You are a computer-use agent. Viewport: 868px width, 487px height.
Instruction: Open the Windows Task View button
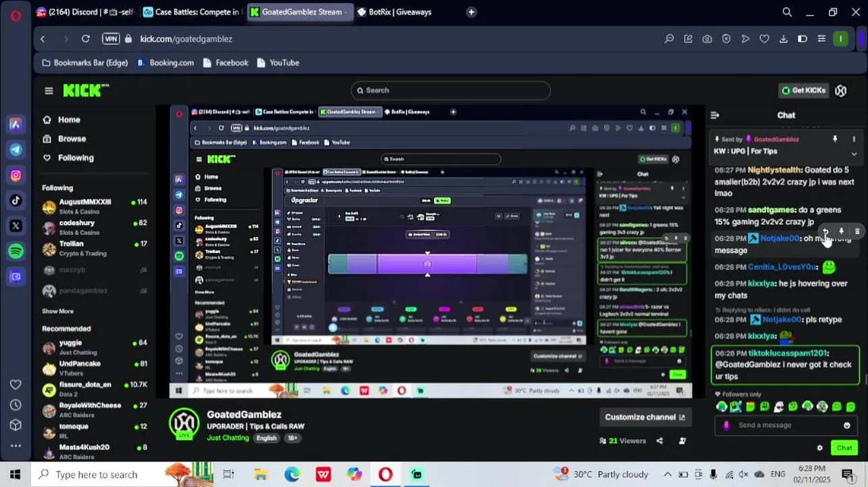pyautogui.click(x=228, y=474)
